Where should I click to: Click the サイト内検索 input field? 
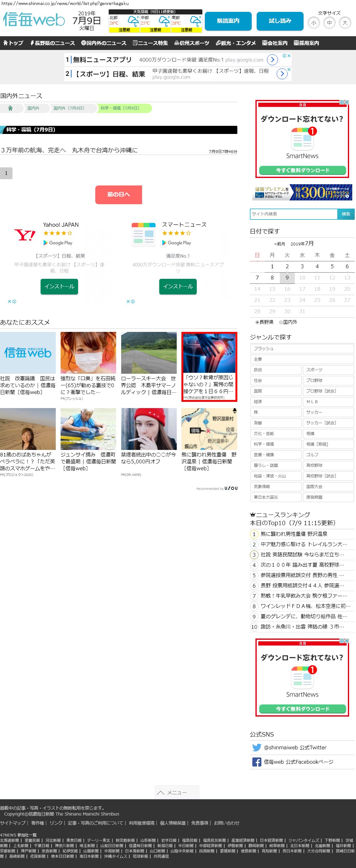(x=293, y=214)
